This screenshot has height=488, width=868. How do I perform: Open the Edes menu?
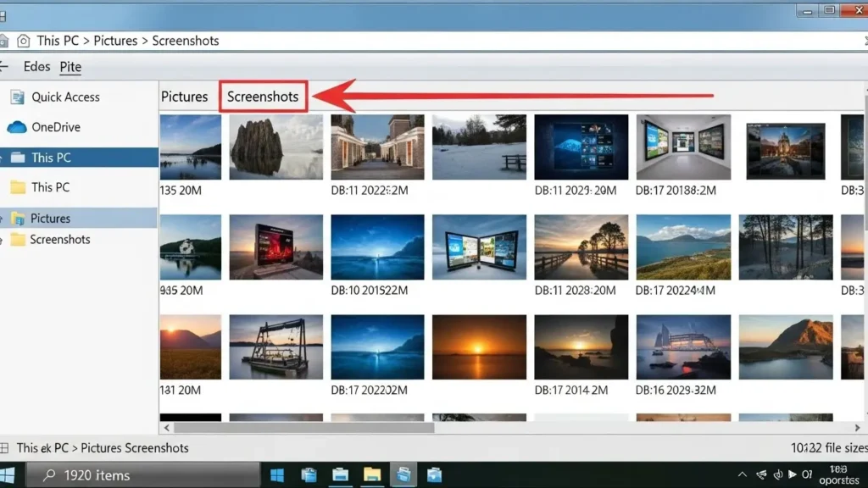[36, 66]
